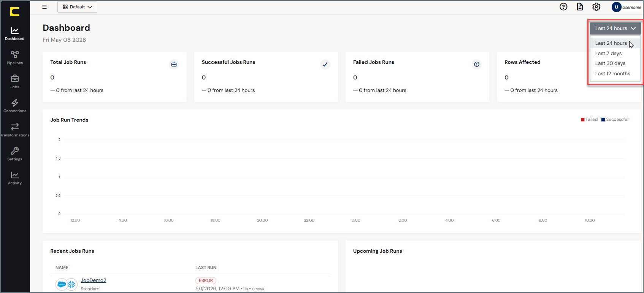Click the Recent Jobs Runs heading
Screen dimensions: 644x293
click(72, 251)
